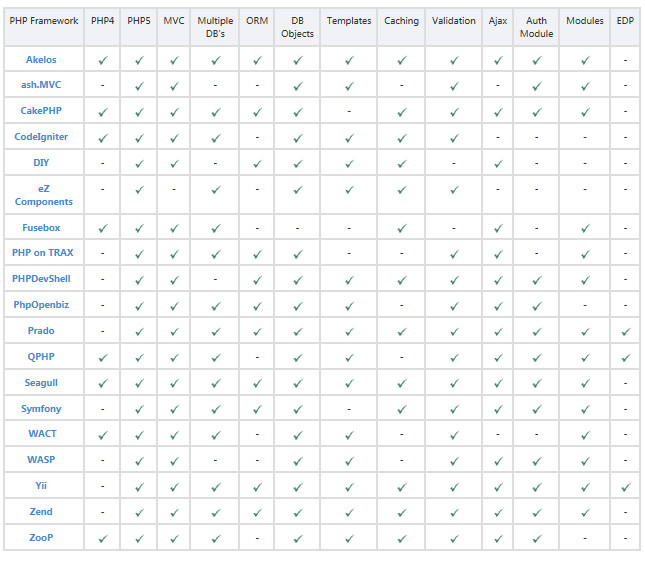
Task: Follow the PhpOpenbiz link
Action: pyautogui.click(x=41, y=304)
